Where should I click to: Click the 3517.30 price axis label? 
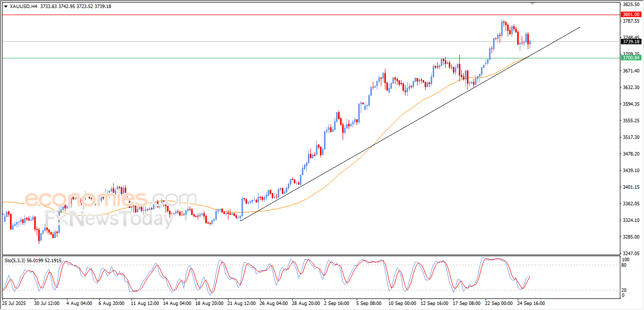pyautogui.click(x=630, y=137)
